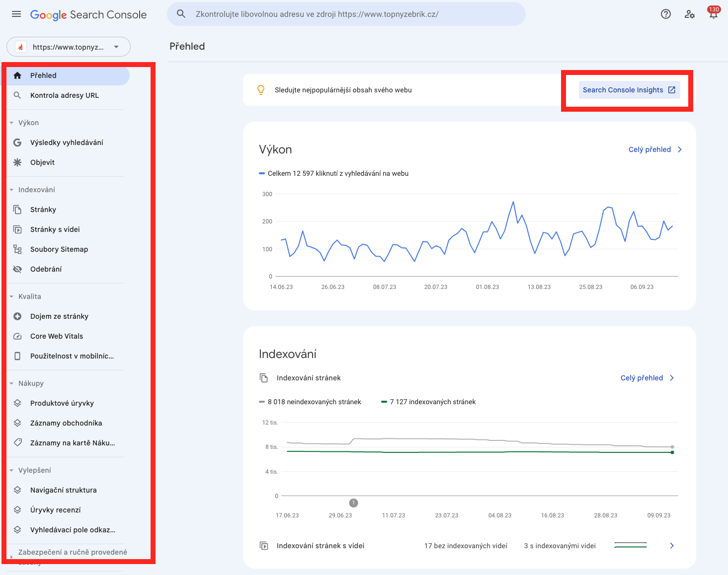This screenshot has height=575, width=728.
Task: Click the Indexování card heading
Action: [288, 354]
